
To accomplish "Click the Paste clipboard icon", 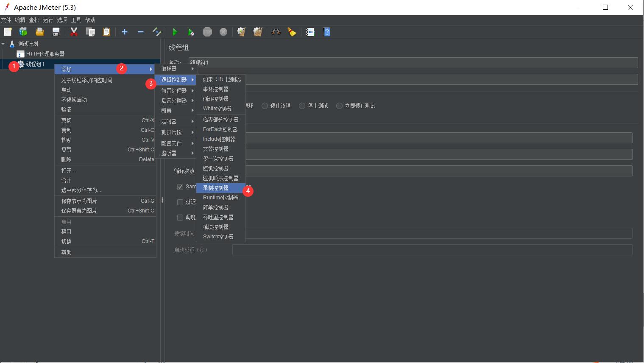I will coord(106,32).
